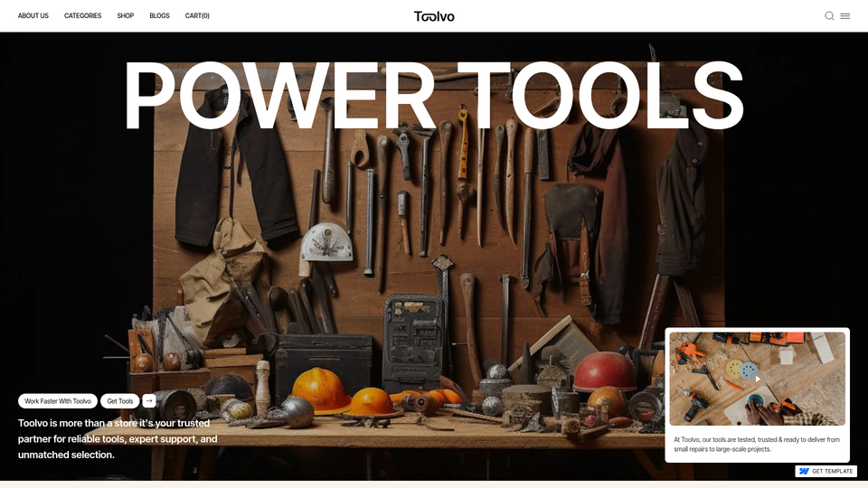
Task: Open the About Us menu item
Action: [x=33, y=16]
